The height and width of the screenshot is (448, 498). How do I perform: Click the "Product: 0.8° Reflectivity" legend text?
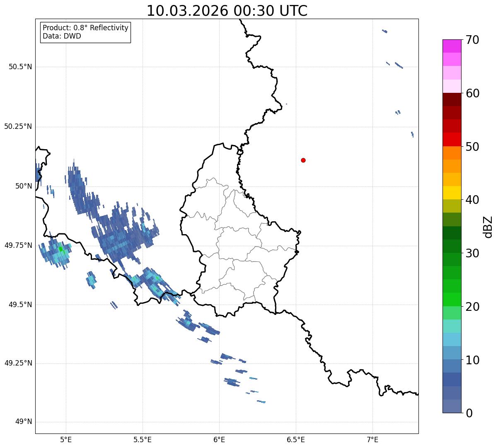tap(86, 28)
